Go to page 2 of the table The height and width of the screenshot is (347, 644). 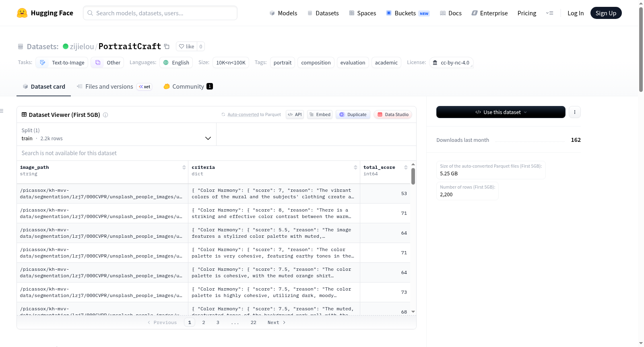[x=204, y=322]
